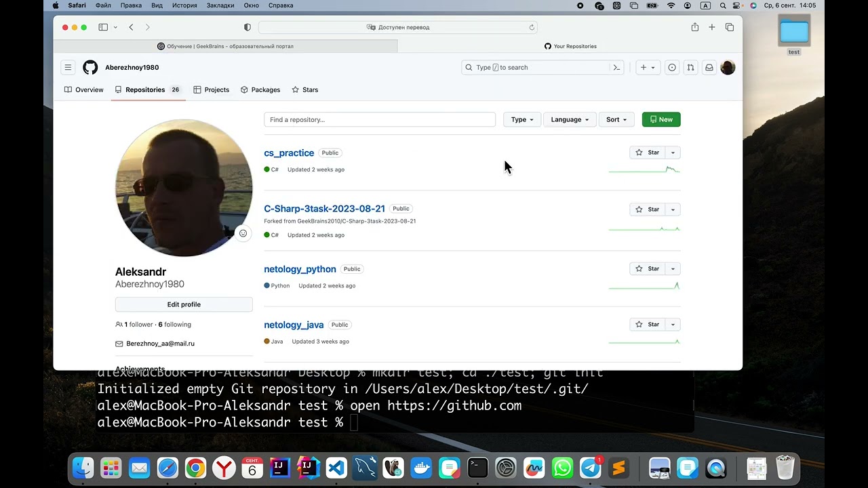Open the Language filter dropdown

(x=570, y=119)
